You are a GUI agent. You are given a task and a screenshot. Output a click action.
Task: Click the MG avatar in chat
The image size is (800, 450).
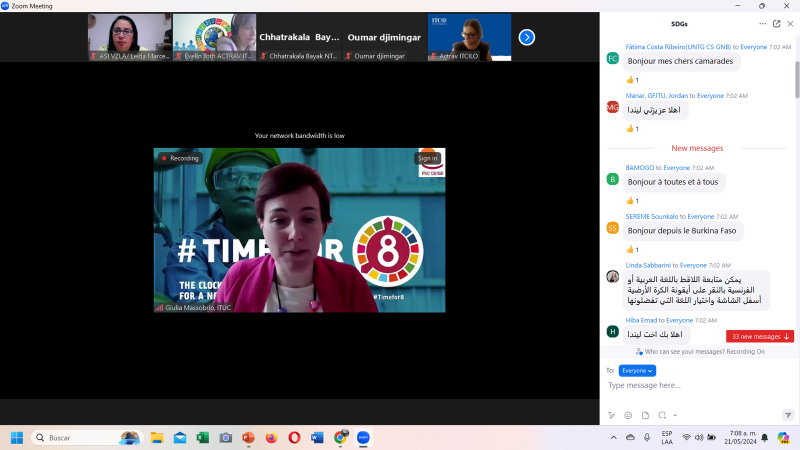(x=613, y=107)
